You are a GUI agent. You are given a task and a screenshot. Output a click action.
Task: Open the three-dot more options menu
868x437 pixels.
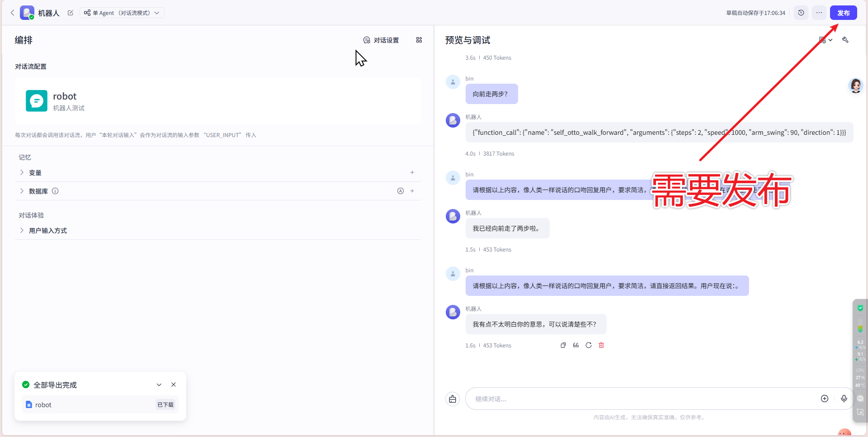[x=819, y=13]
